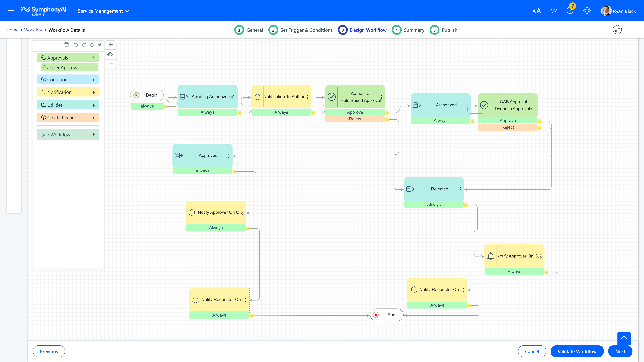Click the SymphonyAI Summit logo

coord(44,11)
